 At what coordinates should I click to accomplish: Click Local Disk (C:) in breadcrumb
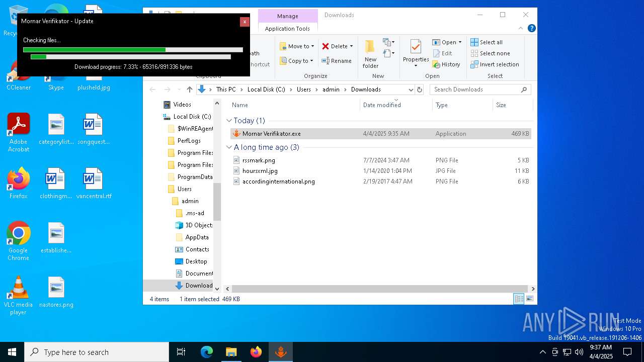pyautogui.click(x=266, y=89)
